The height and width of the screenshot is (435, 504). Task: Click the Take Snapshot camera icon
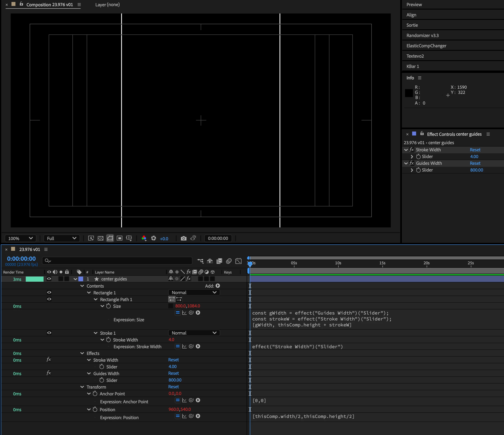[184, 238]
